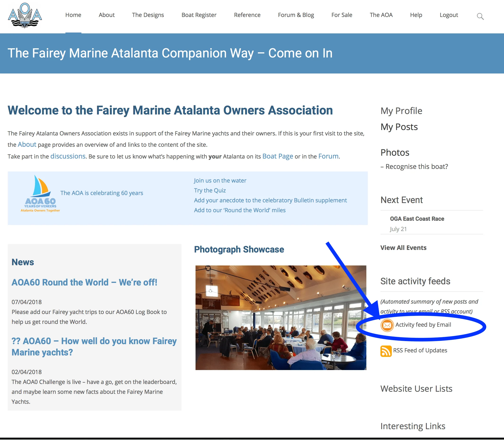Click Logout in the navigation
504x440 pixels.
click(x=448, y=15)
